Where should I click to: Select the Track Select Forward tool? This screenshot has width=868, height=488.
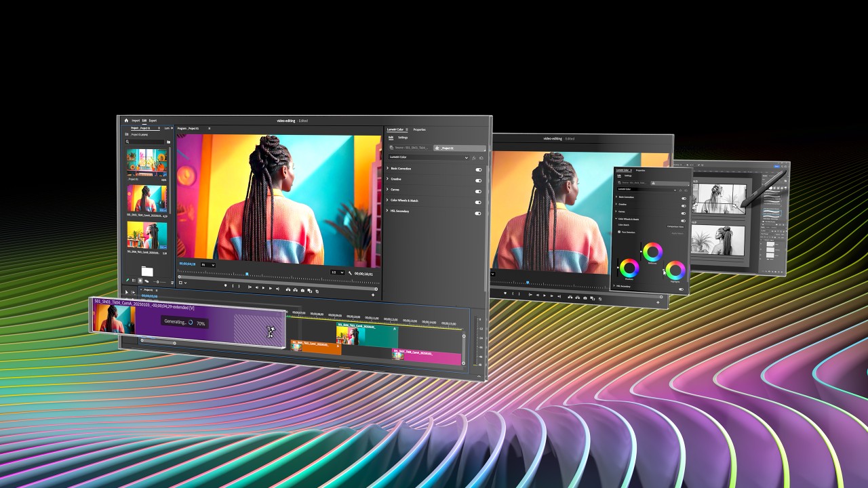(133, 292)
